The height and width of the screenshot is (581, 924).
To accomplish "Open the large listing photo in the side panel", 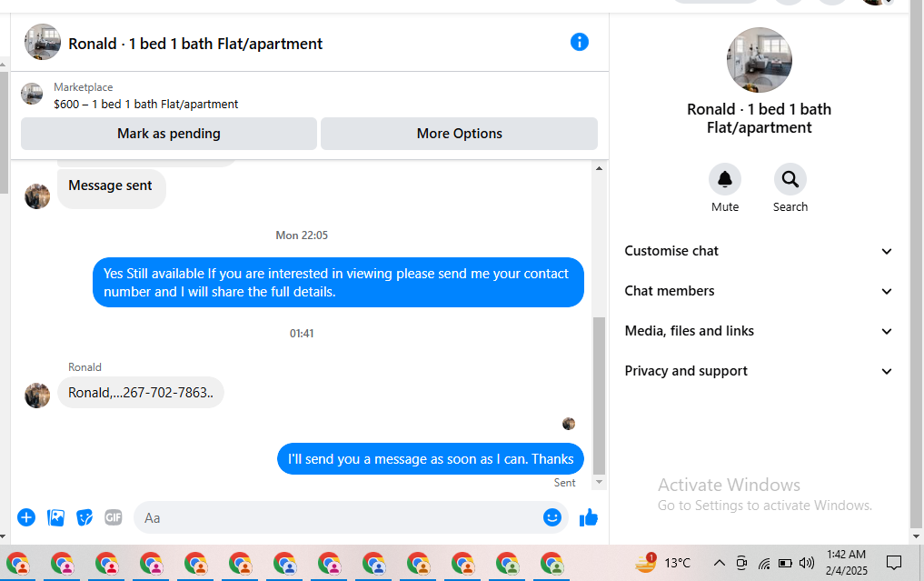I will (x=759, y=60).
